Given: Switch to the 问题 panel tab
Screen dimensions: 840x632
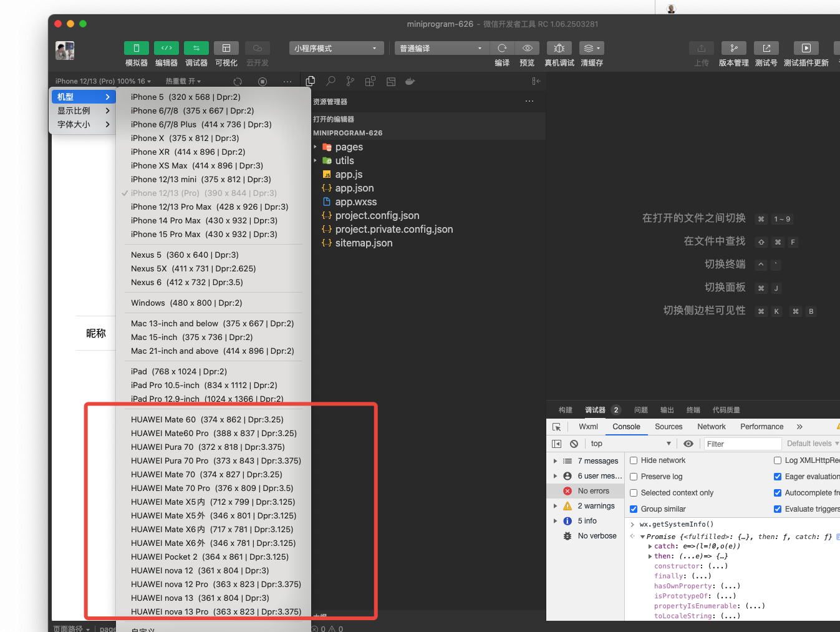Looking at the screenshot, I should click(x=641, y=410).
